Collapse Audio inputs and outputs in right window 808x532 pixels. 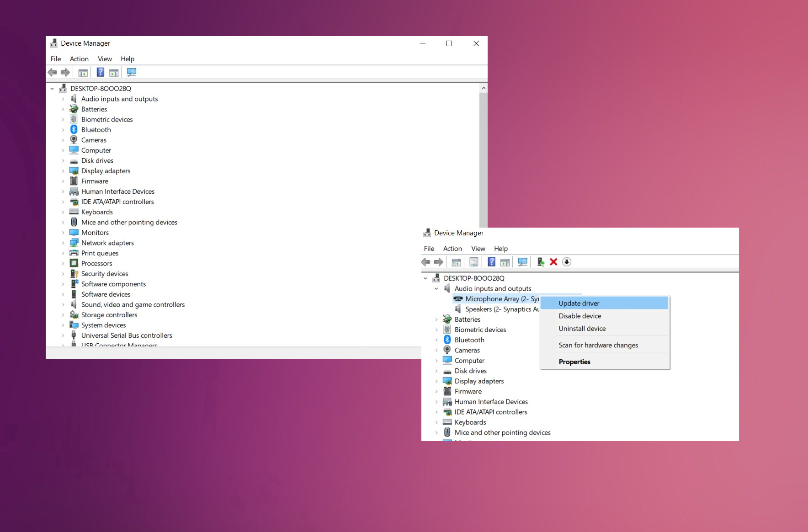436,288
